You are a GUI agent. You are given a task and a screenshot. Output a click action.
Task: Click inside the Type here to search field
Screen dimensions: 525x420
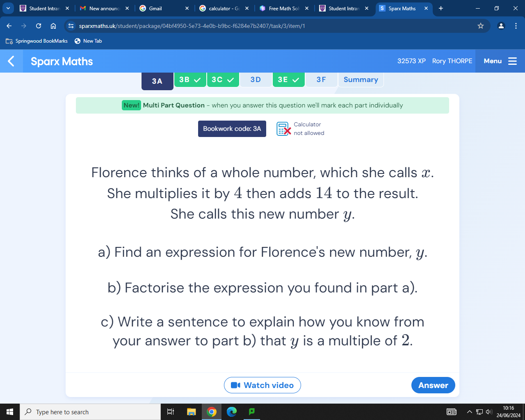pos(82,411)
